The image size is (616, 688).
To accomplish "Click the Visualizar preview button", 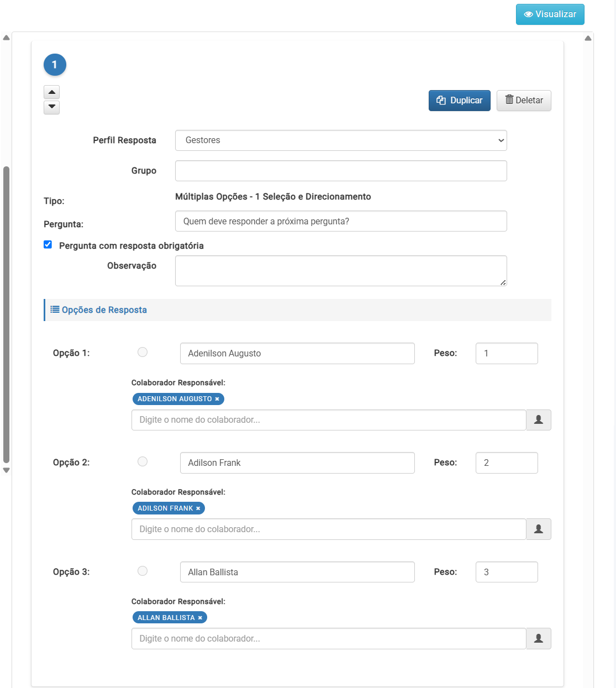I will coord(550,14).
